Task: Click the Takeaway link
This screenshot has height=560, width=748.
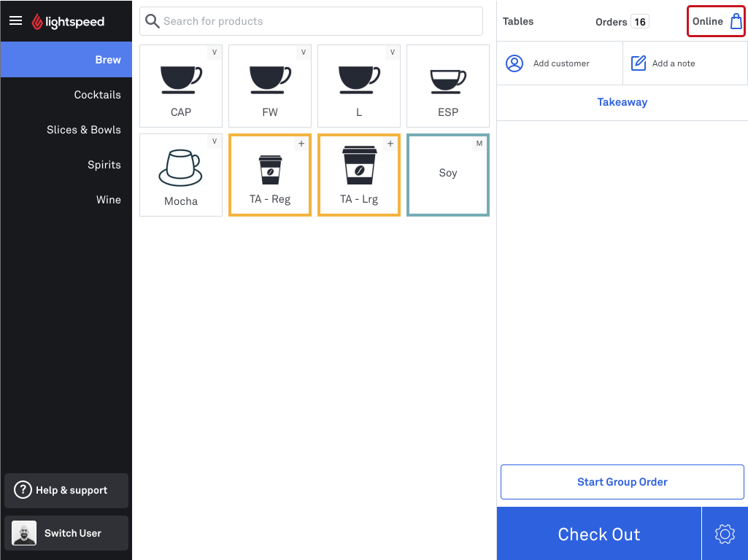Action: [x=622, y=102]
